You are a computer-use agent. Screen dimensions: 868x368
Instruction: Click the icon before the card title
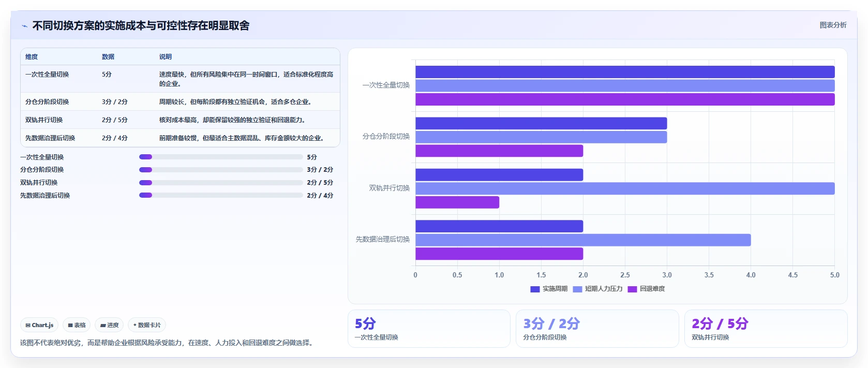coord(24,26)
